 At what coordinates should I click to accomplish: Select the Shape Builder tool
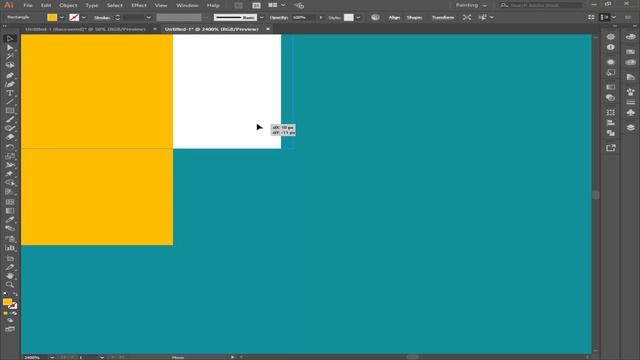click(10, 183)
